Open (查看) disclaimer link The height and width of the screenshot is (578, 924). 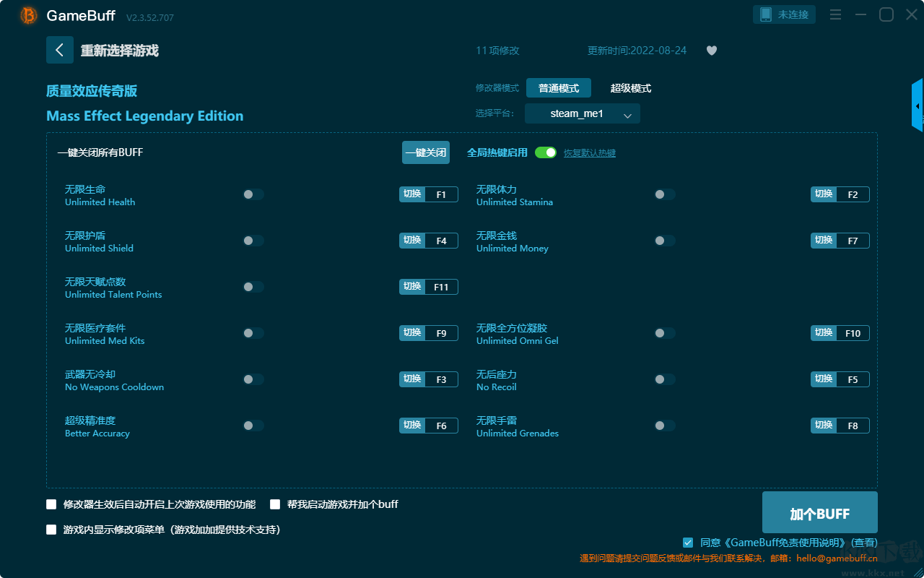[x=864, y=543]
